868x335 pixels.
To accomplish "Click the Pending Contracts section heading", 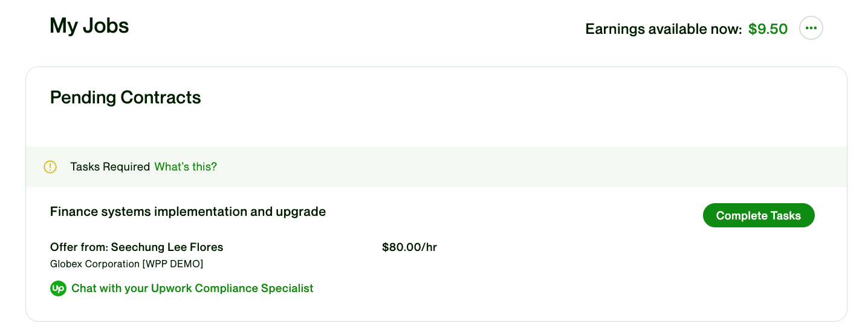I will point(125,97).
